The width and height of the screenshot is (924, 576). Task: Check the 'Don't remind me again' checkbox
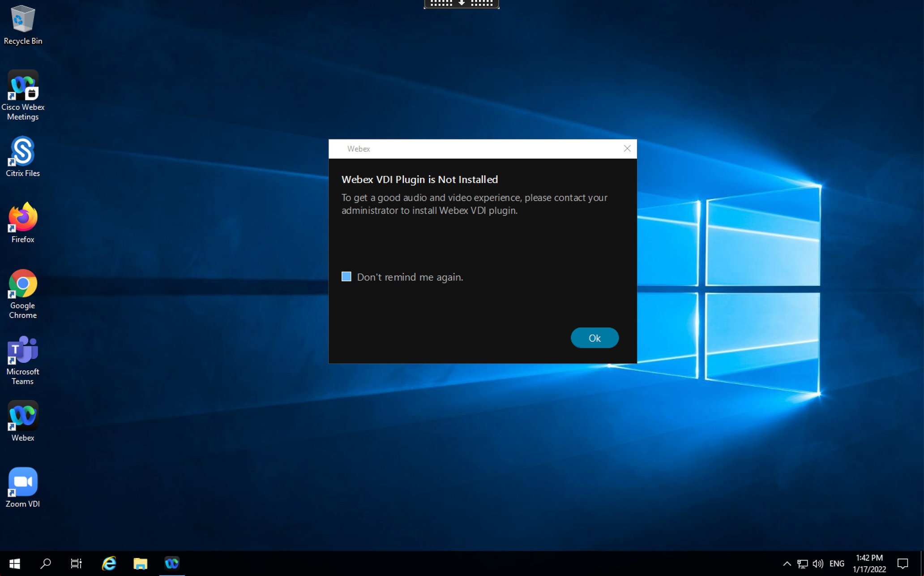[346, 277]
